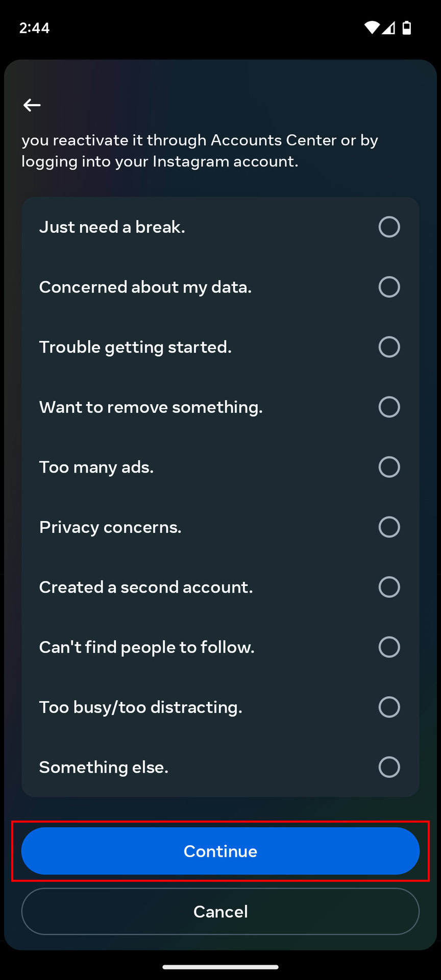
Task: Choose Privacy concerns radio button
Action: (389, 527)
